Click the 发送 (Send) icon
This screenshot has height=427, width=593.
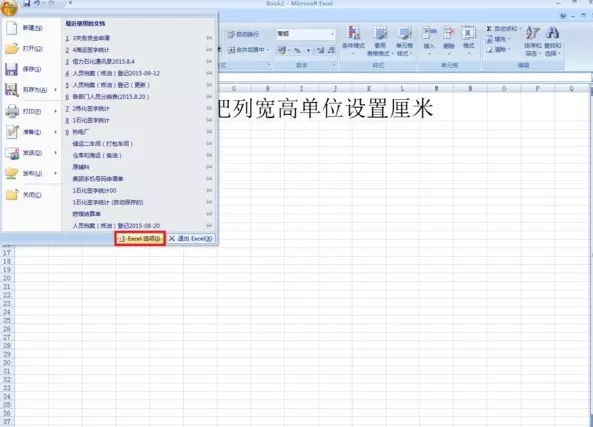click(x=12, y=153)
